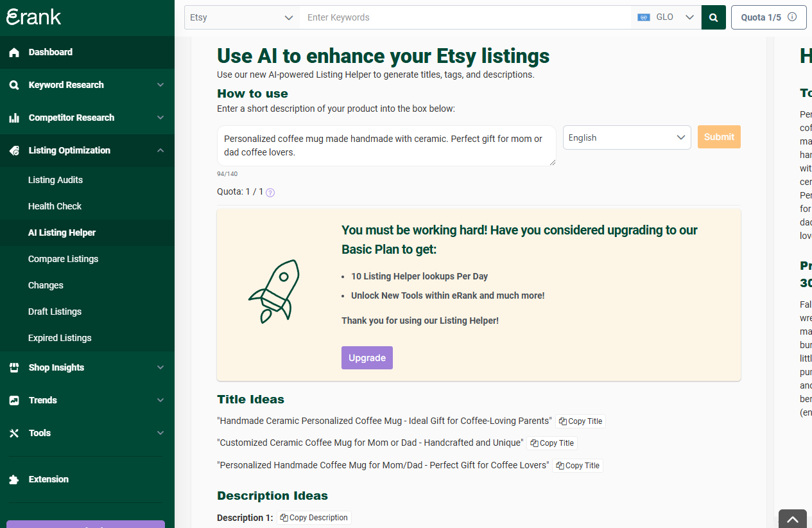
Task: Open the English language dropdown
Action: tap(626, 137)
